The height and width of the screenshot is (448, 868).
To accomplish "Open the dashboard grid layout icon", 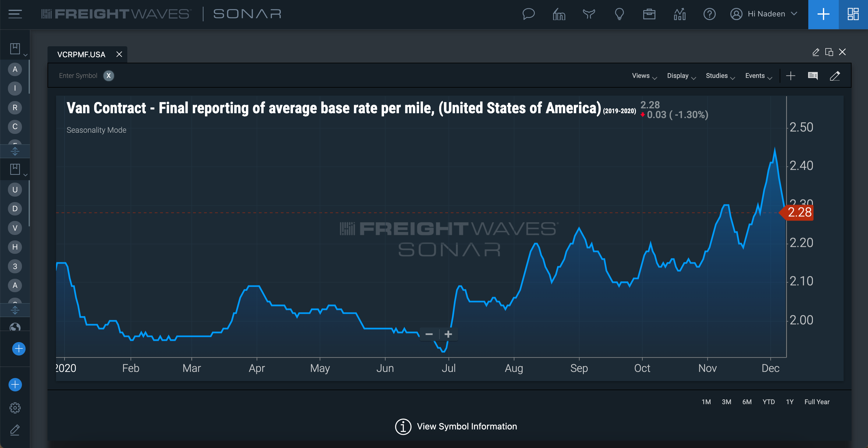I will [x=853, y=14].
